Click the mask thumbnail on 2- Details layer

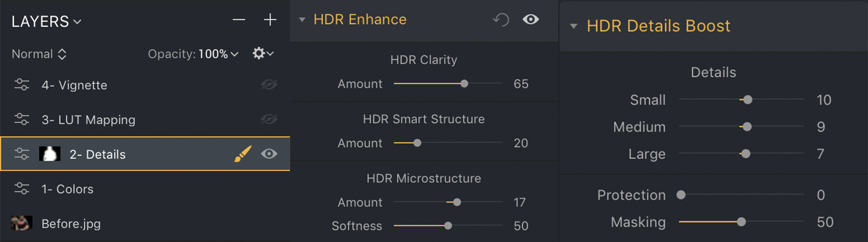click(x=49, y=154)
